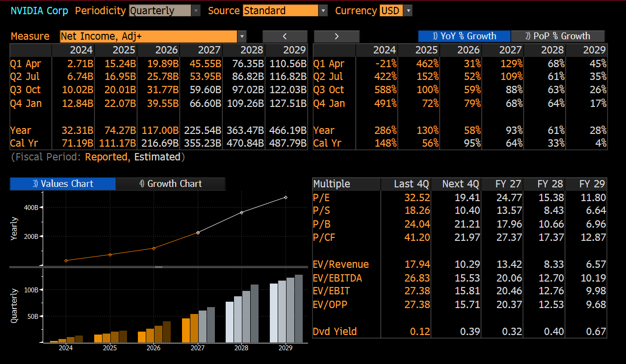Screen dimensions: 626x364
Task: Select Cal Yr 2026 value 216.69B
Action: (160, 143)
